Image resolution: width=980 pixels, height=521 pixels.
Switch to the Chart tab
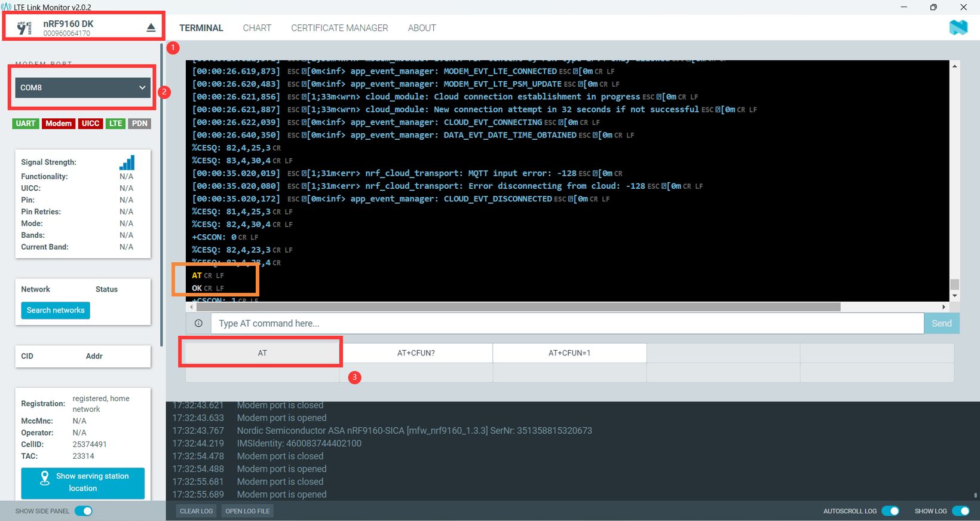click(x=257, y=28)
